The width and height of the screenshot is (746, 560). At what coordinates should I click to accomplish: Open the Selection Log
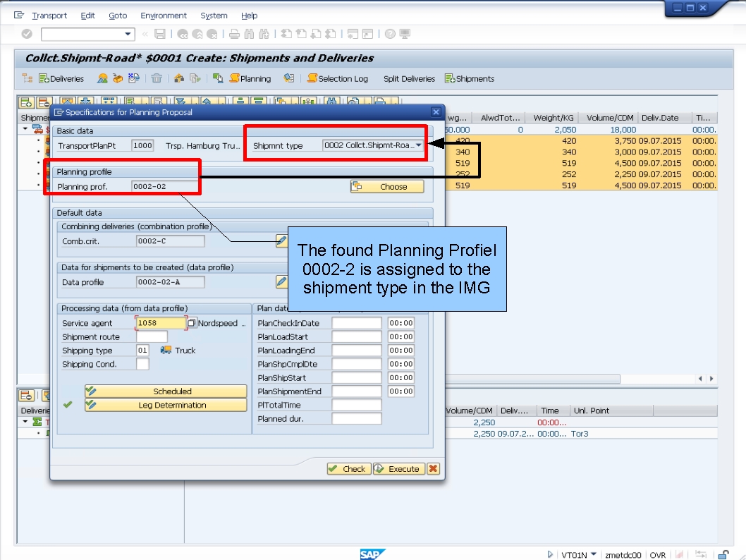coord(338,78)
